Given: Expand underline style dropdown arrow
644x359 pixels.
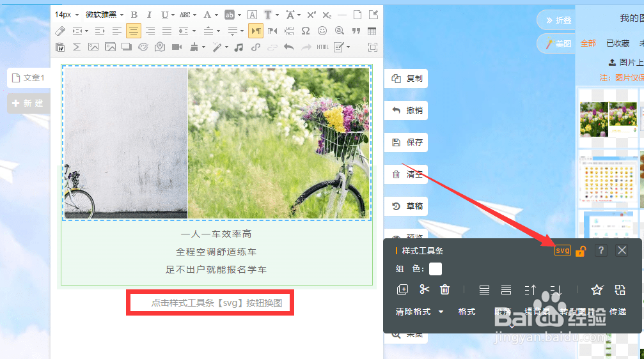Looking at the screenshot, I should point(173,15).
